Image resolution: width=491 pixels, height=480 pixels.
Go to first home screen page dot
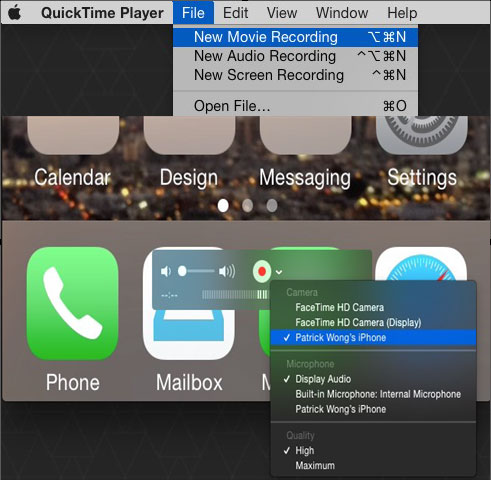(x=223, y=206)
